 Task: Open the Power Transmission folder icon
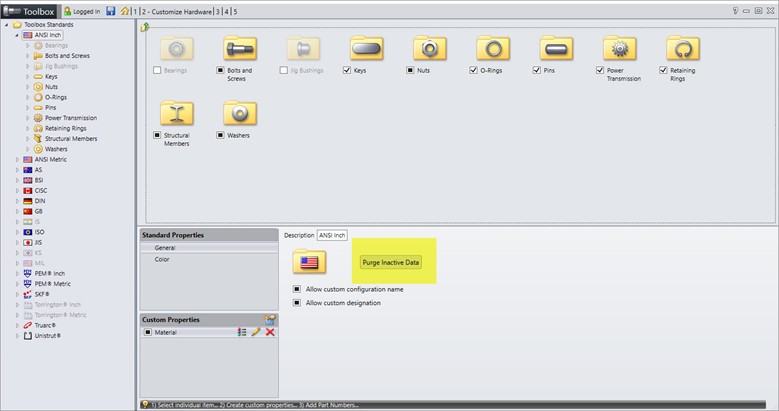(x=619, y=48)
